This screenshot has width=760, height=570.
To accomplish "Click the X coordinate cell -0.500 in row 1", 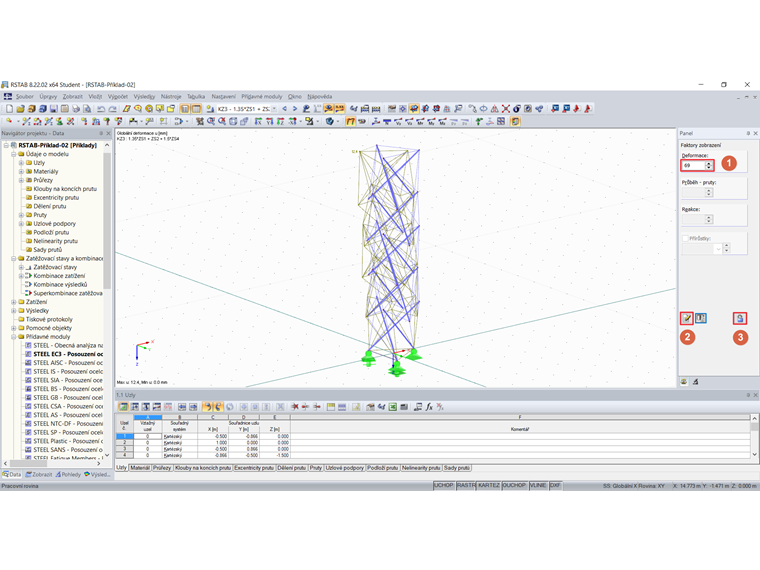I will pyautogui.click(x=213, y=436).
